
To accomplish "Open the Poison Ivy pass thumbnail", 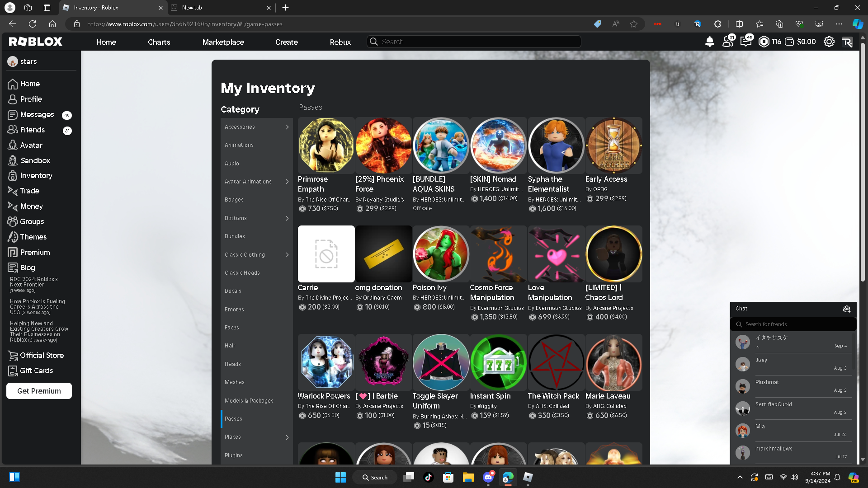I will (x=441, y=254).
